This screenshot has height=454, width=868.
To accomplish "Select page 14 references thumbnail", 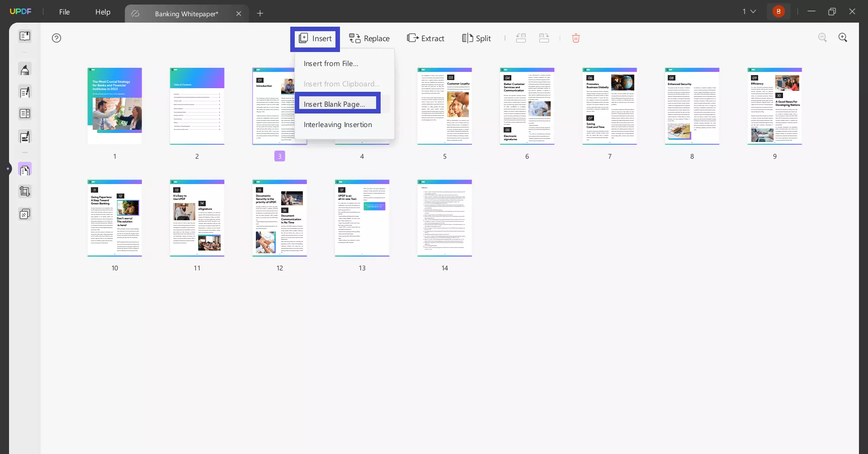I will [445, 218].
